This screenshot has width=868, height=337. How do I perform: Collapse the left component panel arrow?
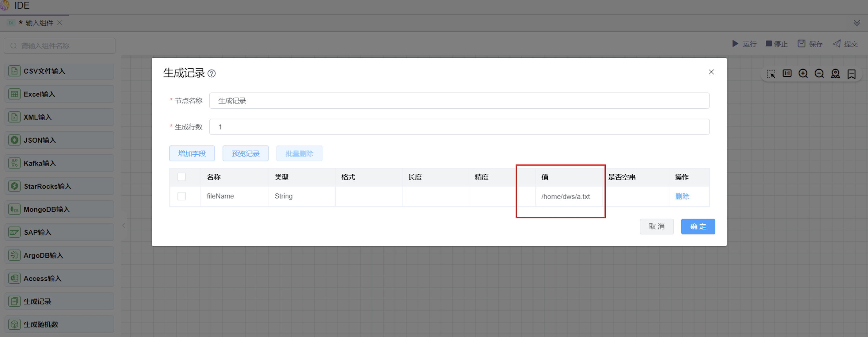pos(124,225)
